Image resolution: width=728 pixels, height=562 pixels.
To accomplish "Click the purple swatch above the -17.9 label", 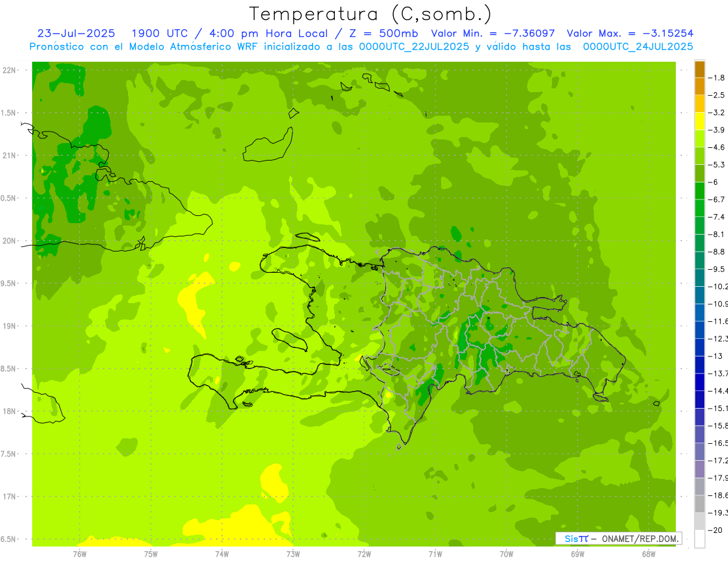I will click(x=699, y=469).
